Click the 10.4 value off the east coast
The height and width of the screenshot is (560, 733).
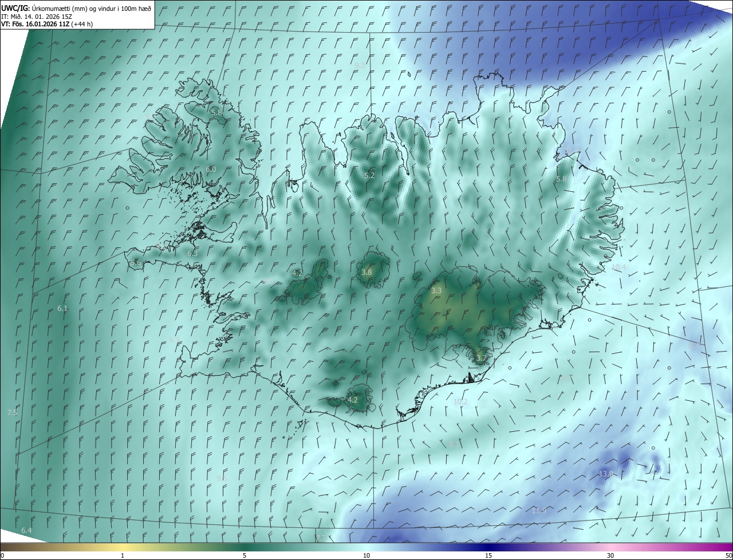coord(618,267)
